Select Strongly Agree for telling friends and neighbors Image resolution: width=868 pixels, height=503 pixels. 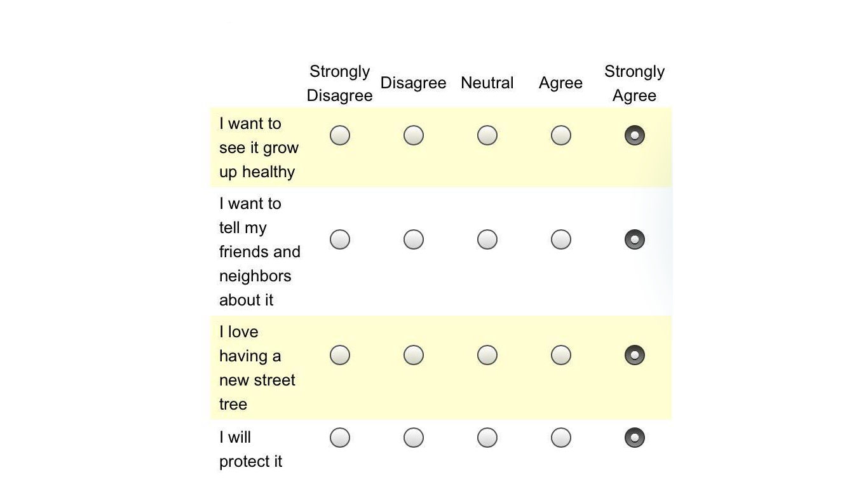(x=634, y=239)
